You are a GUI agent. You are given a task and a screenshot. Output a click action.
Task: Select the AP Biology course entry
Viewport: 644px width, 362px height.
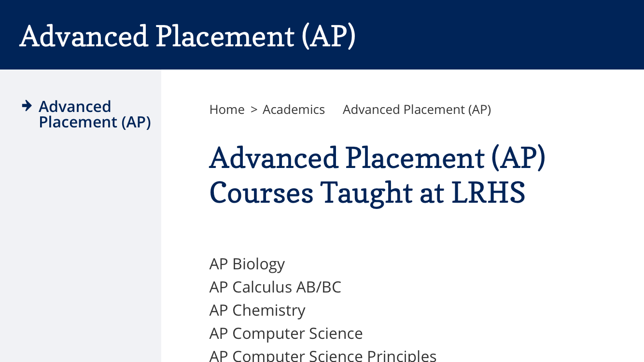pyautogui.click(x=247, y=264)
